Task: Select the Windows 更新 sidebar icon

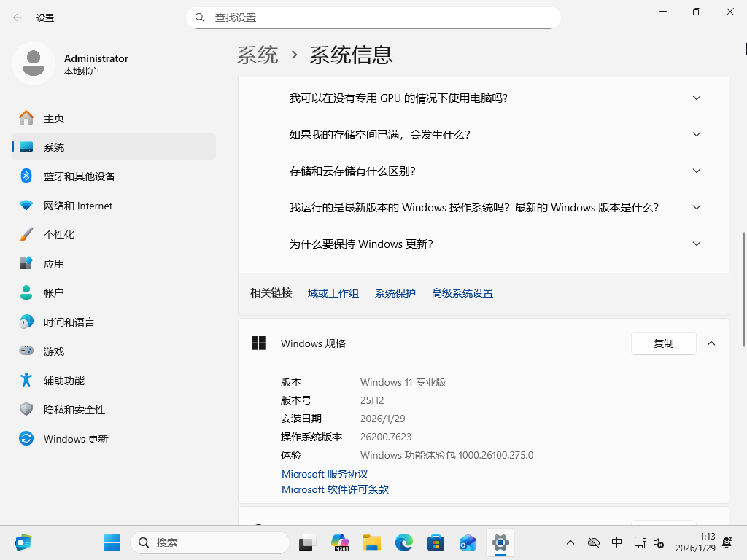Action: pos(26,438)
